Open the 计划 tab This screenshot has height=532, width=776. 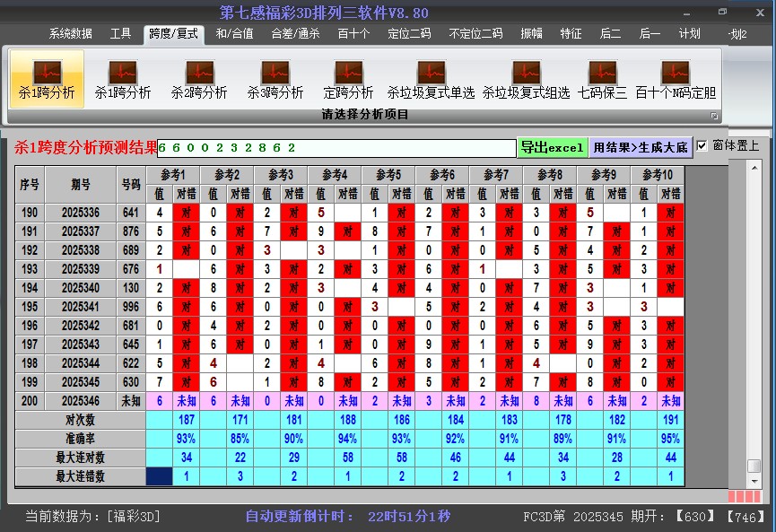click(x=689, y=34)
